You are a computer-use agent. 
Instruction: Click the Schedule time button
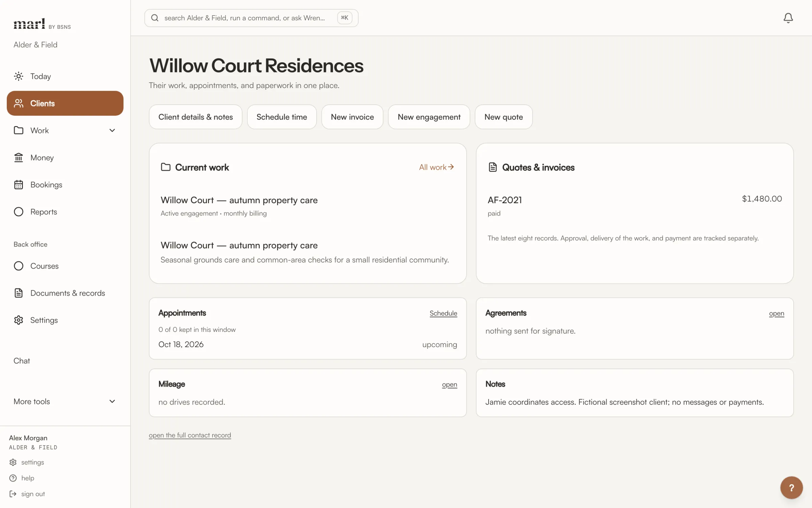(x=282, y=117)
